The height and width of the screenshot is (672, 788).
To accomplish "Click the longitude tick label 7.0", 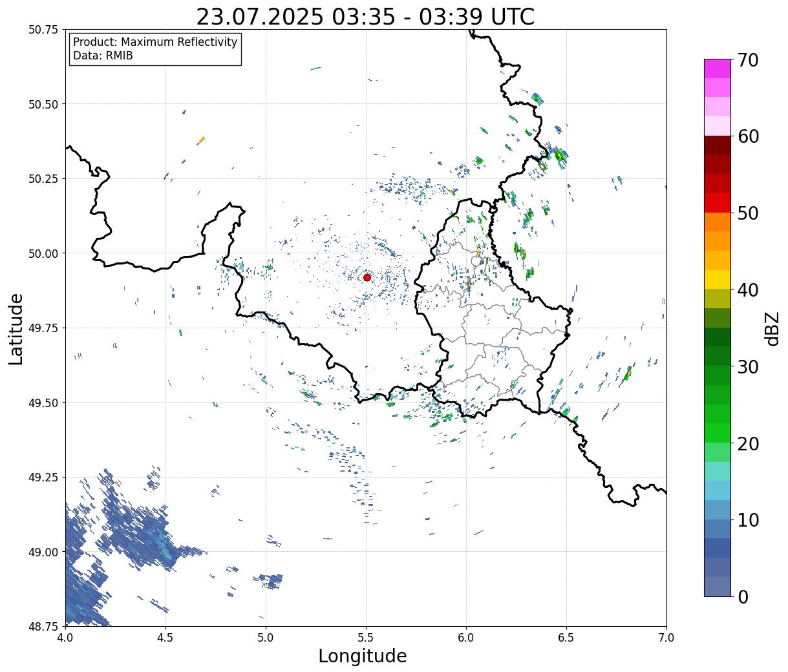I will (666, 638).
